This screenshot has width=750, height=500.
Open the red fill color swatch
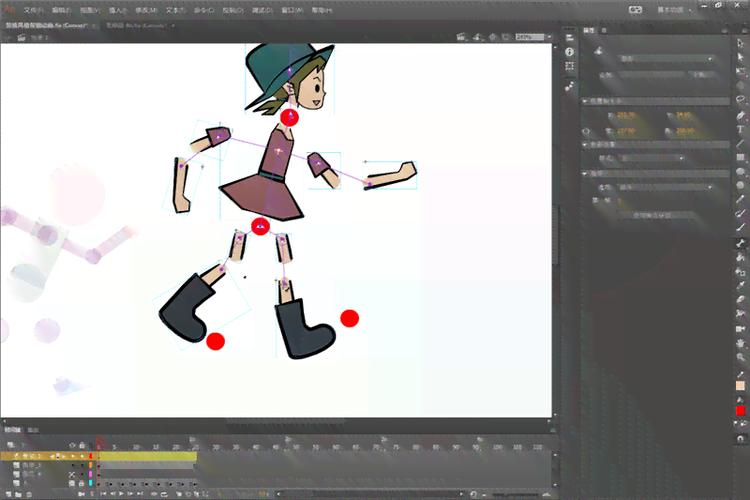(740, 411)
